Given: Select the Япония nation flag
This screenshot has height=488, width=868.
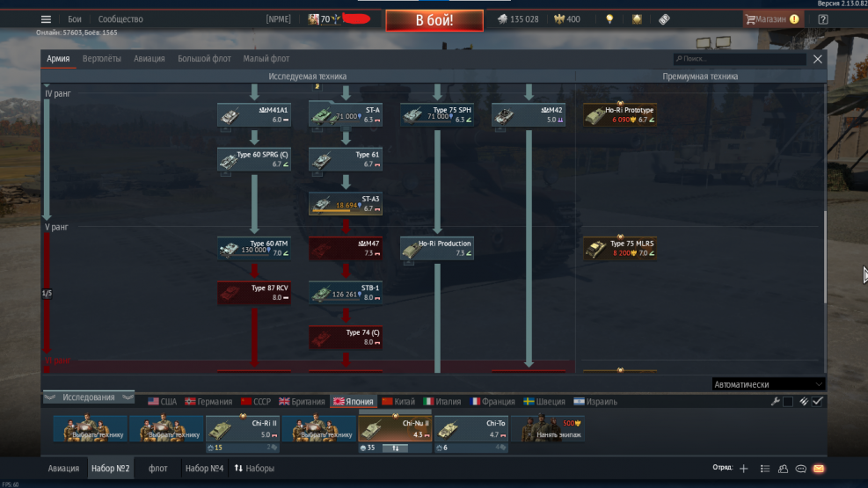Looking at the screenshot, I should tap(352, 402).
